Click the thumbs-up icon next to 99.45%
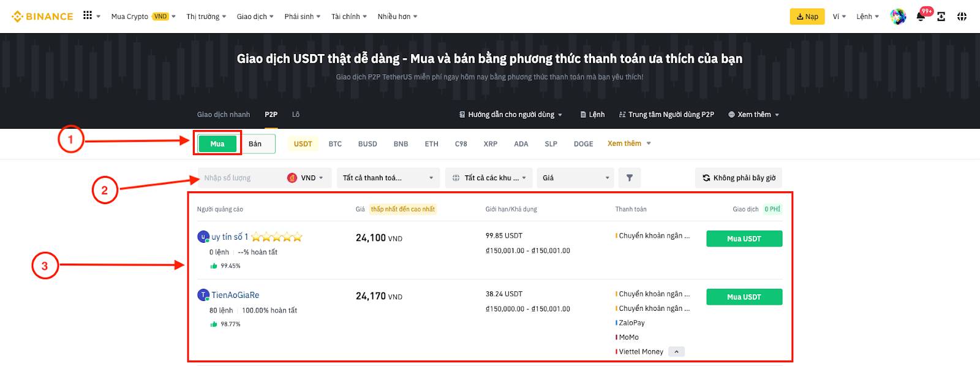Image resolution: width=980 pixels, height=366 pixels. coord(214,266)
